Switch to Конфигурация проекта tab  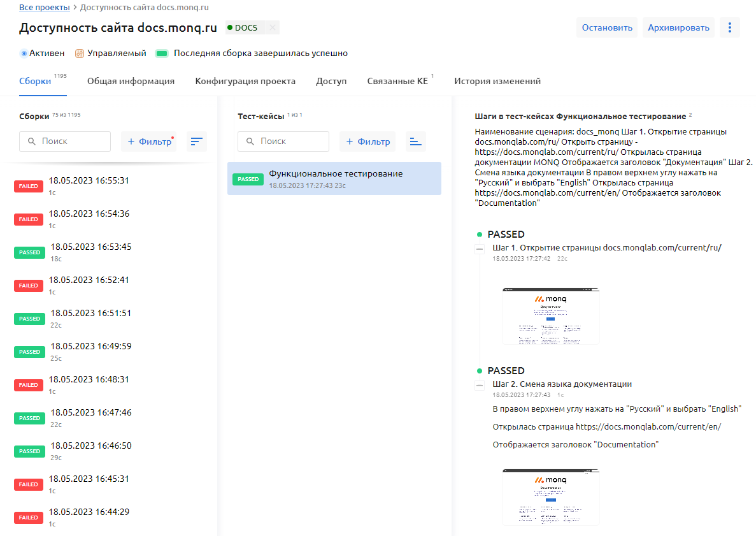[245, 81]
